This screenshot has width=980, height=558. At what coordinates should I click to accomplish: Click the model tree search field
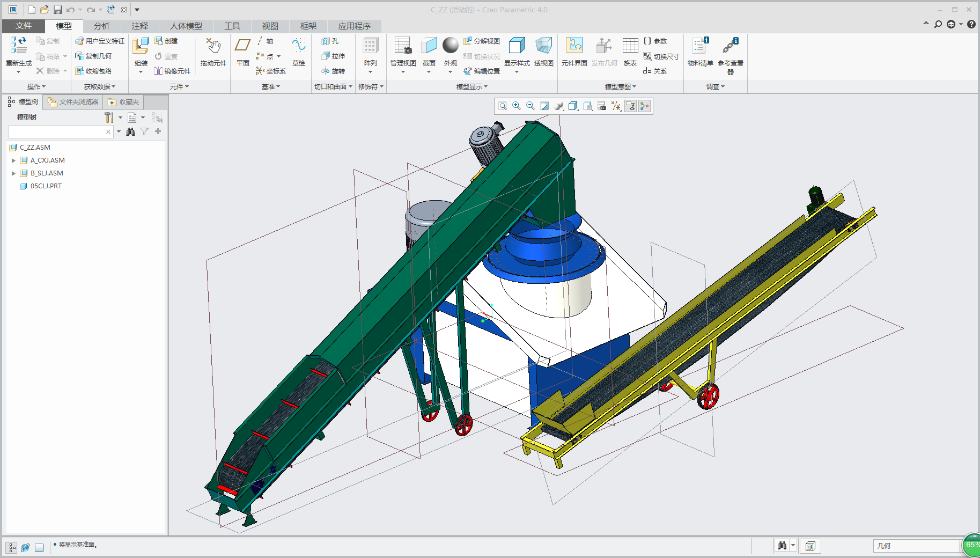56,132
